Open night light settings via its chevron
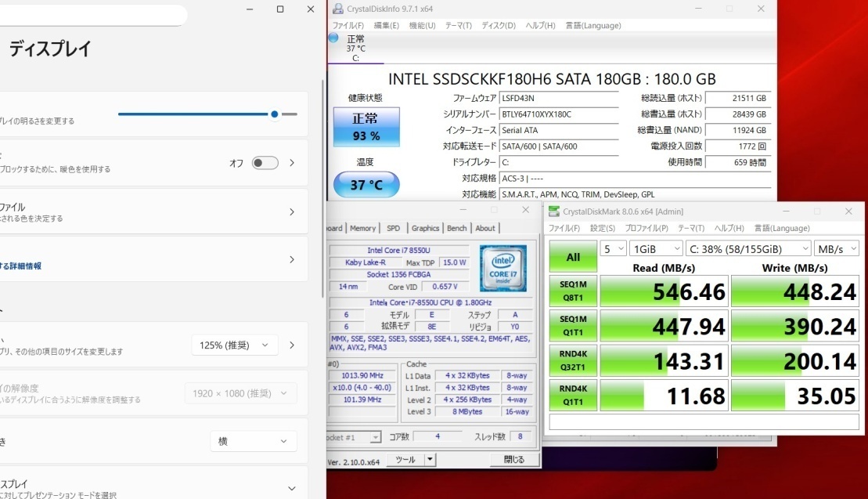Viewport: 868px width, 499px height. [292, 163]
